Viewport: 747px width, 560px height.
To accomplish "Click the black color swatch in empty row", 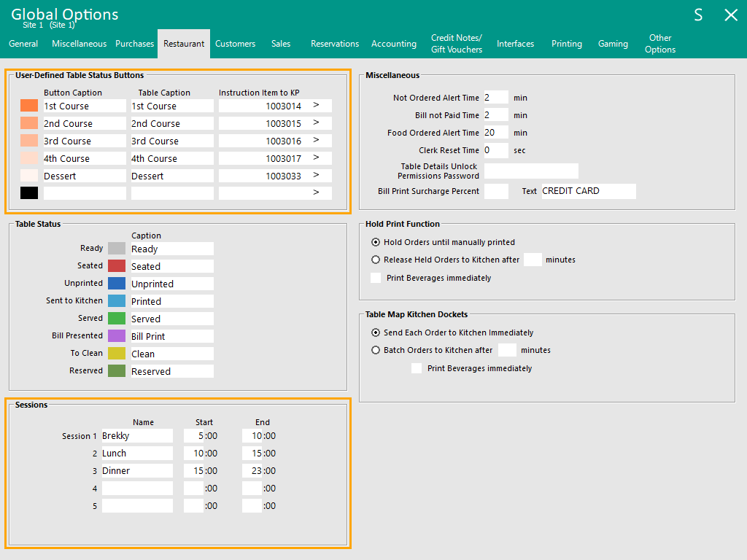I will point(29,193).
